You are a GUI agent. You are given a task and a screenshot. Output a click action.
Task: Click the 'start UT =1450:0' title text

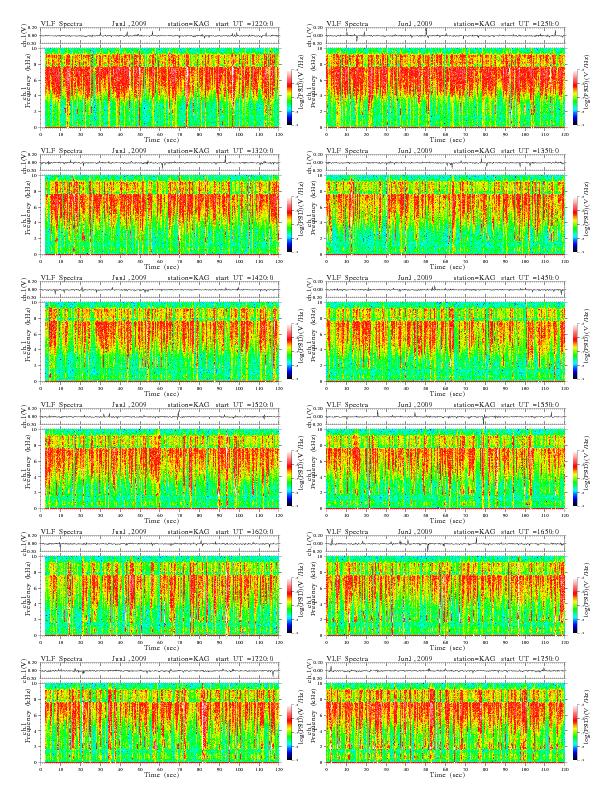tap(530, 277)
